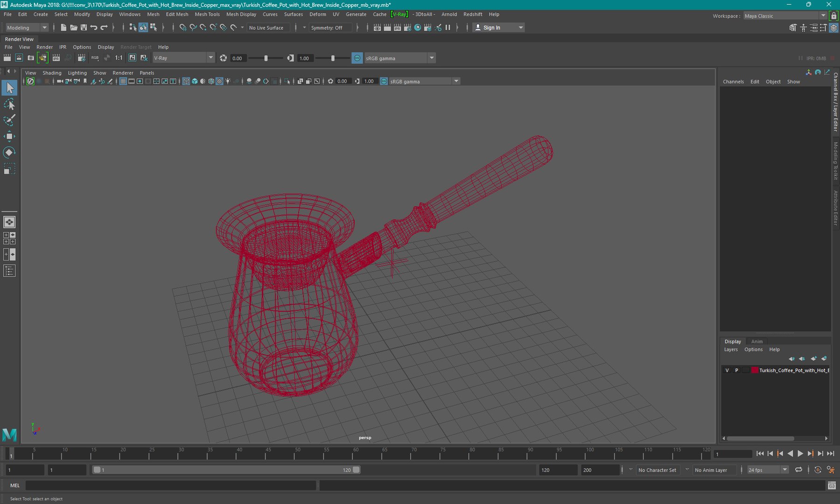Open the Outliner layout shortcut icon

tap(9, 271)
